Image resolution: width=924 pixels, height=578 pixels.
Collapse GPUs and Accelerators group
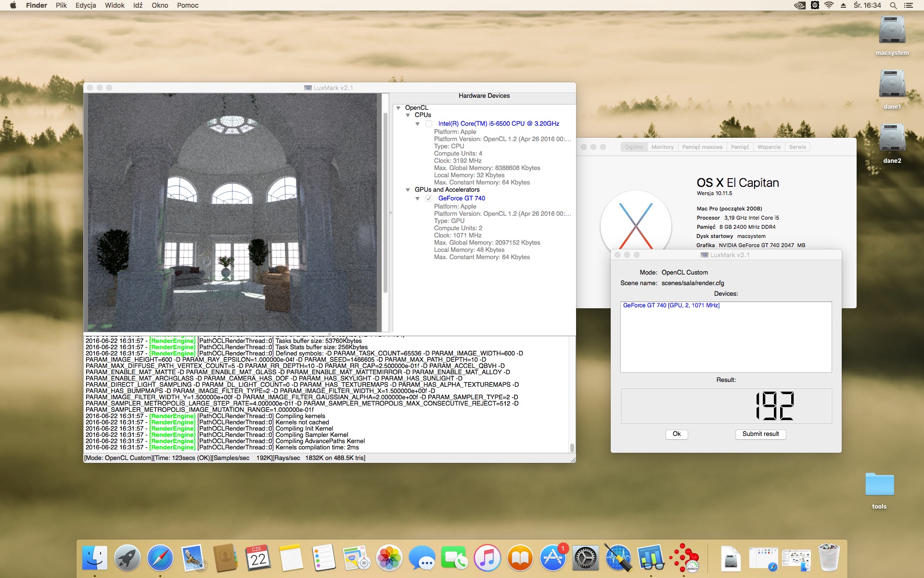[x=408, y=190]
